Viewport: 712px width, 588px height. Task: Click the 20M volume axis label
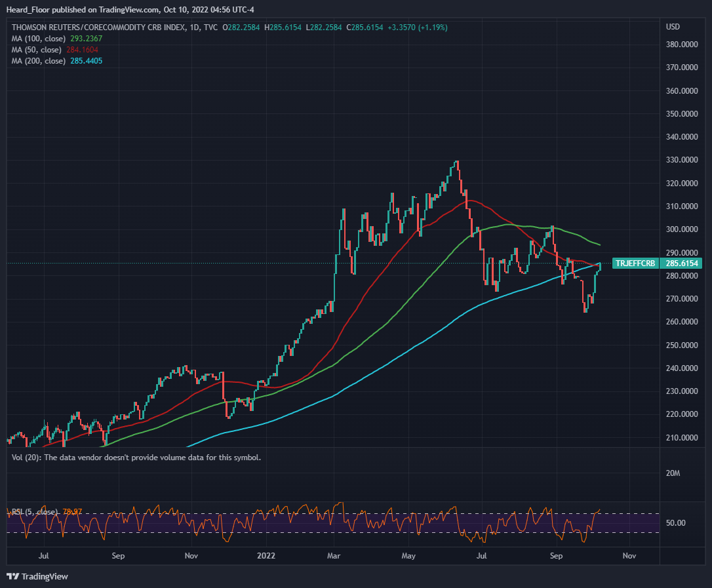[673, 473]
